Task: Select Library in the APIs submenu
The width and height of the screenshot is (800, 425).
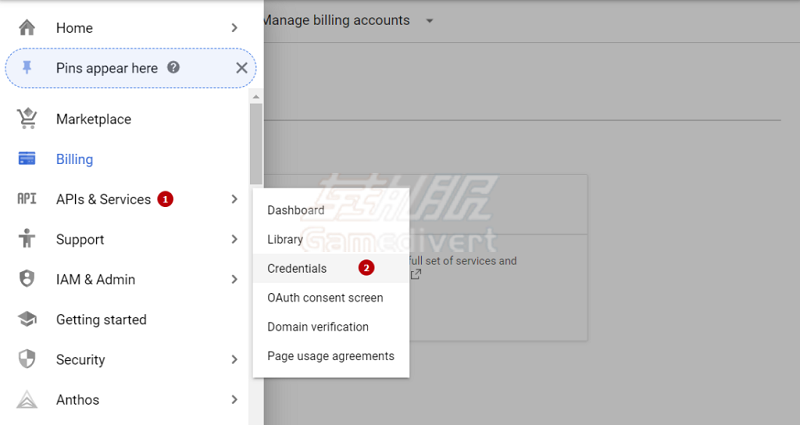Action: [331, 239]
